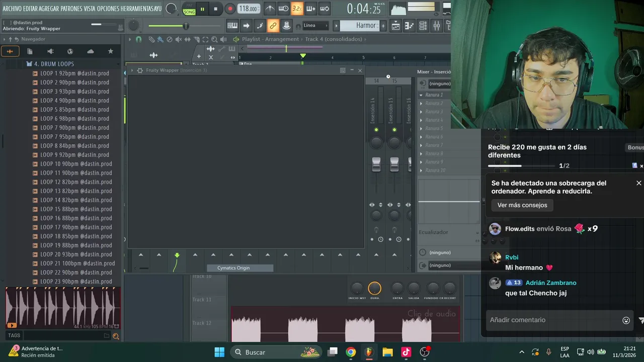Select the playlist zoom tool icon
The image size is (644, 362).
214,39
